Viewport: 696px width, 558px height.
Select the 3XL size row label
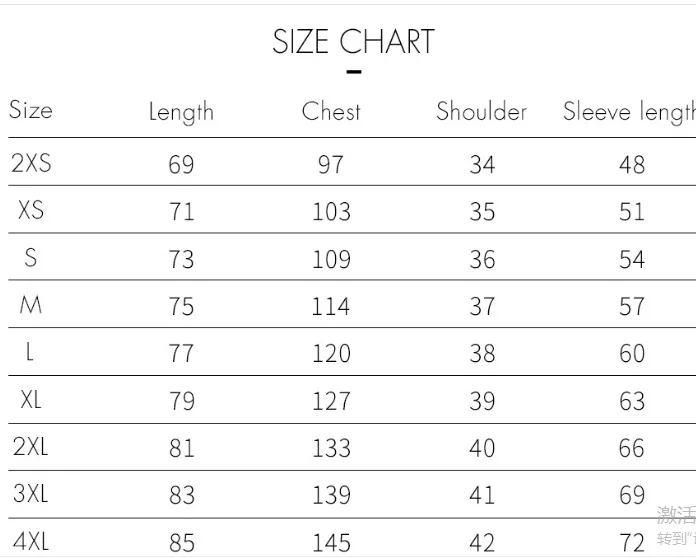pos(31,494)
